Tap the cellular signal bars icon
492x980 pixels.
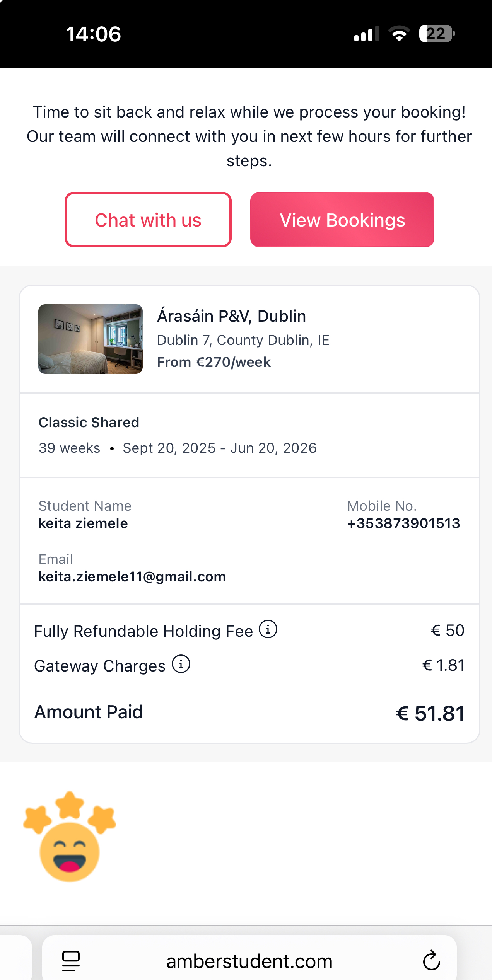(366, 34)
